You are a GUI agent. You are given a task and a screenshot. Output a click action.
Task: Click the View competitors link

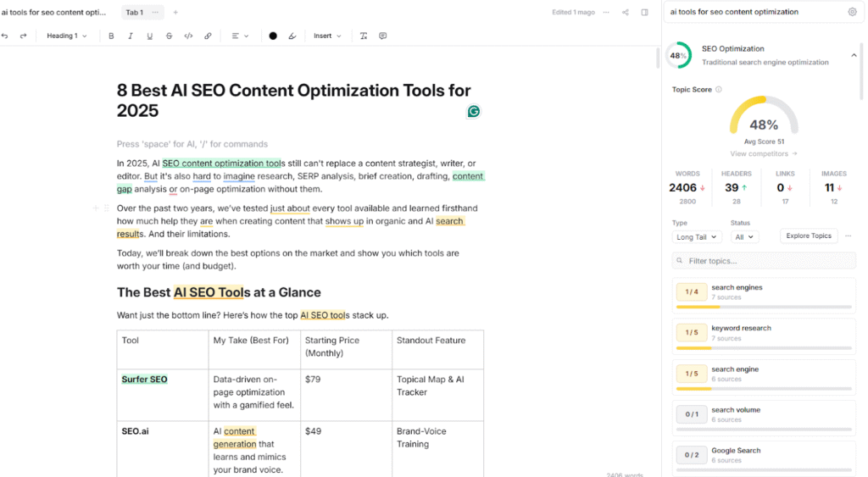pyautogui.click(x=764, y=153)
